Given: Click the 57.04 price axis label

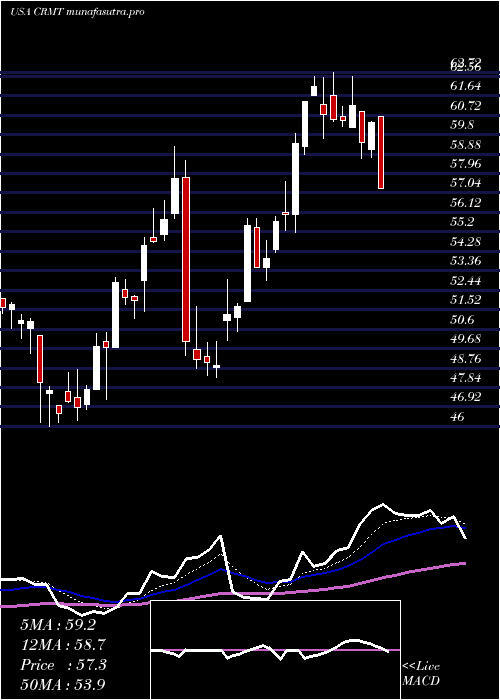Looking at the screenshot, I should [x=466, y=183].
